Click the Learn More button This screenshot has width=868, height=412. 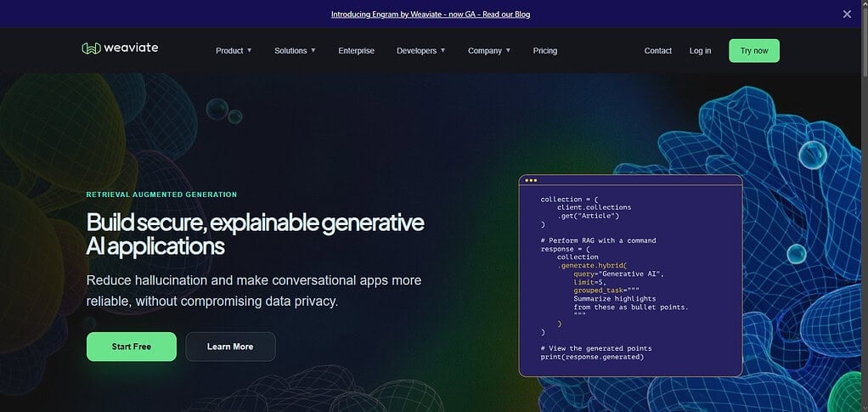(x=230, y=347)
